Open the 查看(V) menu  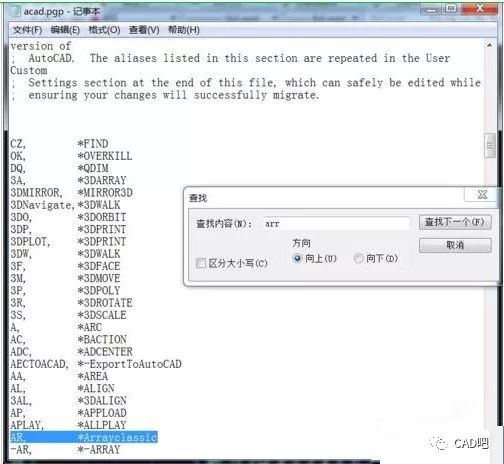pyautogui.click(x=144, y=30)
